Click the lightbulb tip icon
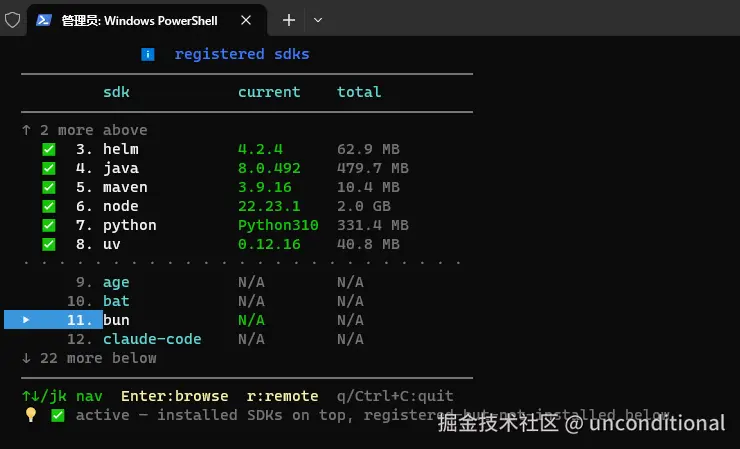 31,415
